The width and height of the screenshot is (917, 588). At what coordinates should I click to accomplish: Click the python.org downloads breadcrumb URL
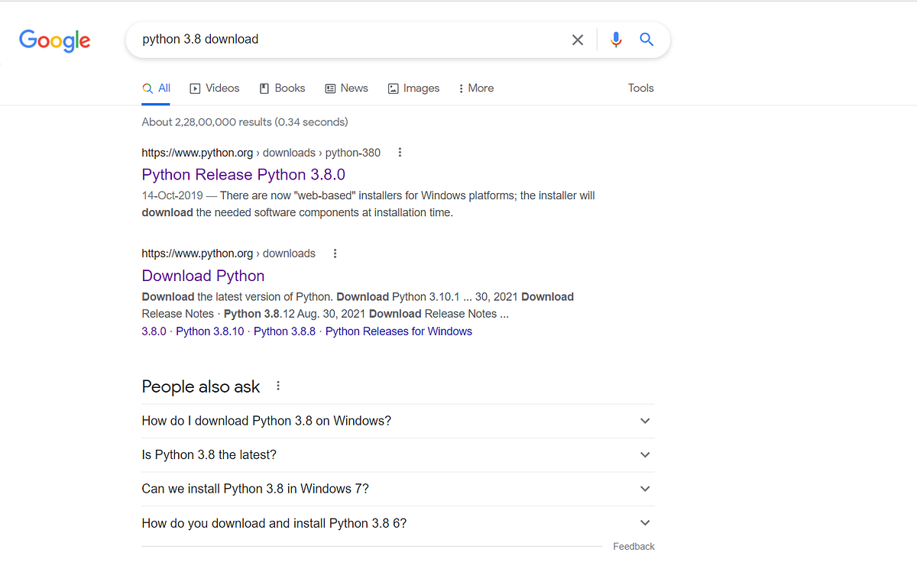pyautogui.click(x=228, y=254)
